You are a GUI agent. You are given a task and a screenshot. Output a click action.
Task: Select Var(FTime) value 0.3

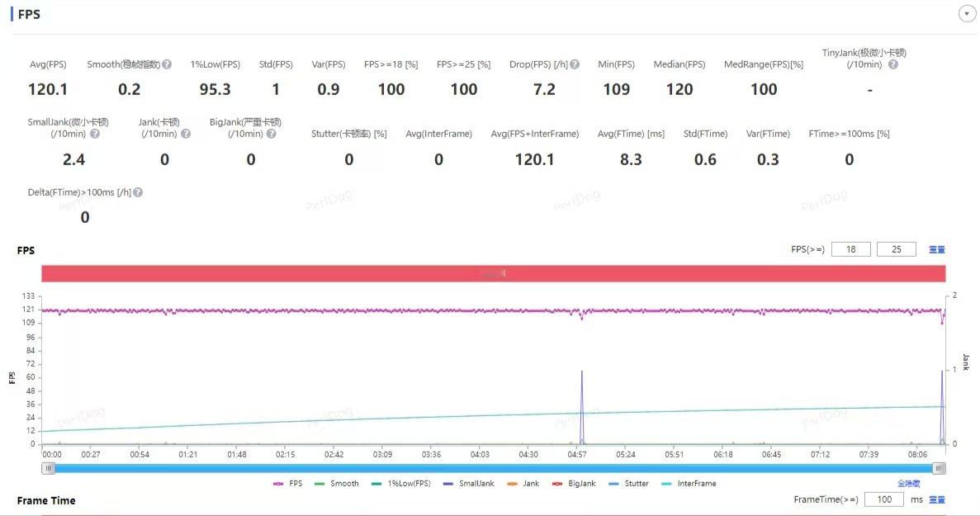768,159
